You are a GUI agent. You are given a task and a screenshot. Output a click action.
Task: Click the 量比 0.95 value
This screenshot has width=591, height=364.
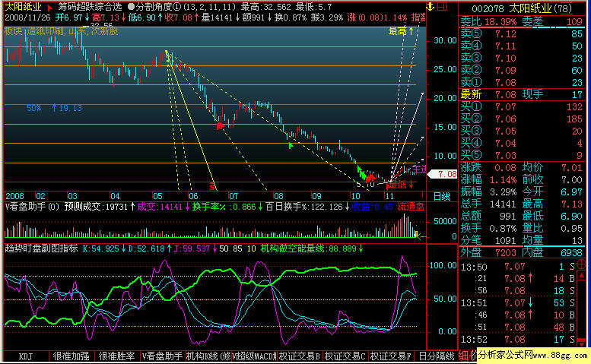[x=571, y=228]
